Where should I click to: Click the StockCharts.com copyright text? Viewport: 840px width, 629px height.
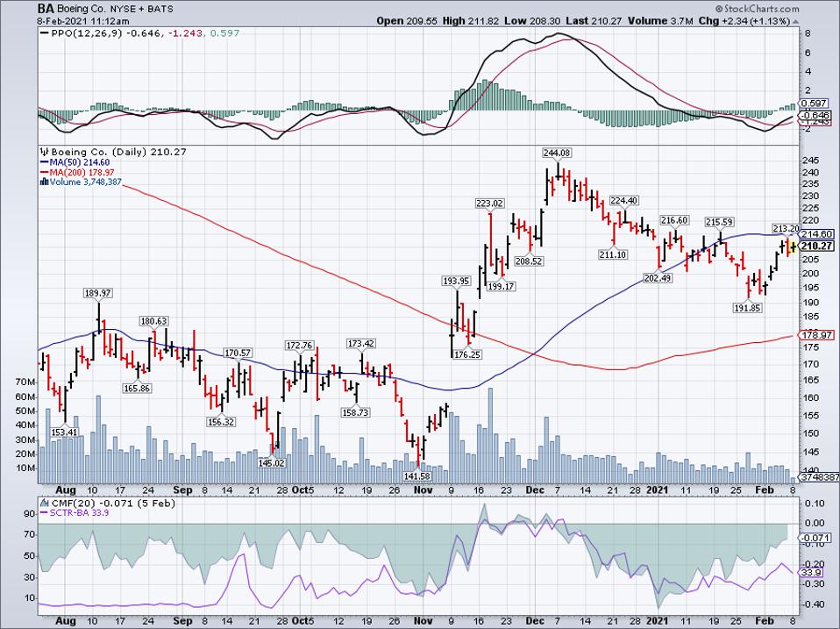[757, 9]
